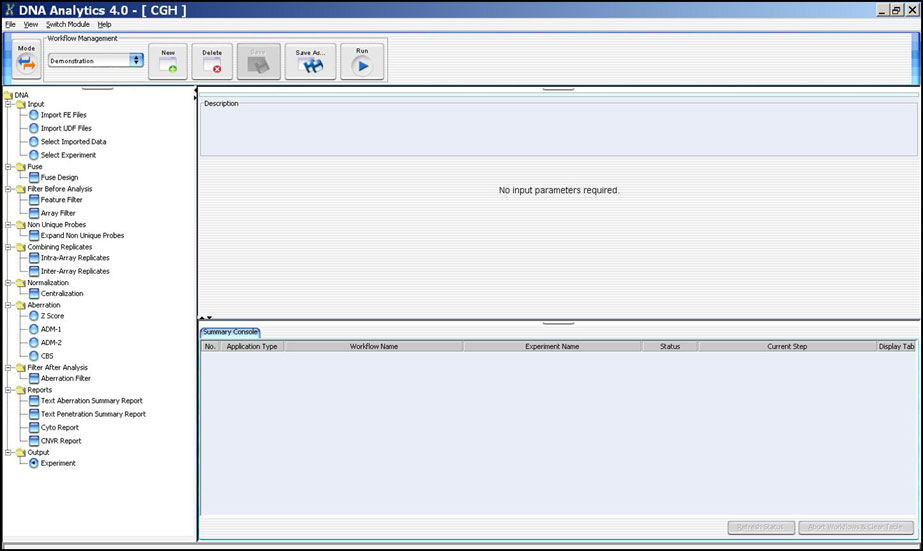Toggle the Centralization step icon
This screenshot has width=923, height=551.
tap(34, 294)
